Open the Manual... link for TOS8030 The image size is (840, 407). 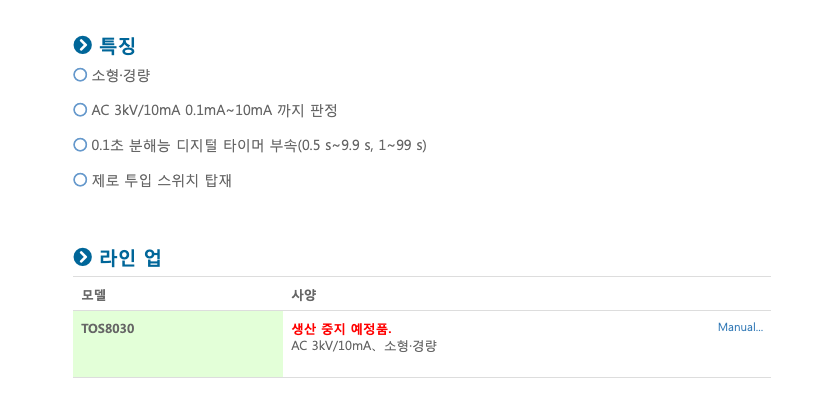pos(740,327)
